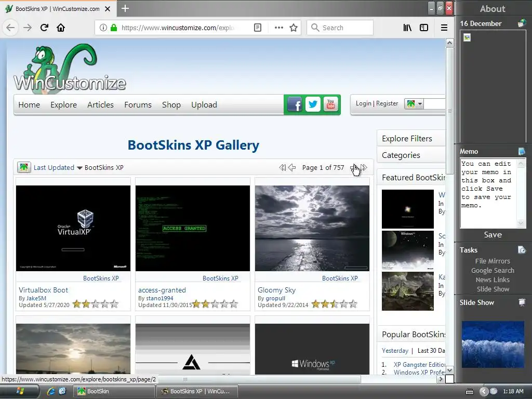Open a new browser tab with plus
Viewport: 532px width, 399px height.
pyautogui.click(x=125, y=8)
